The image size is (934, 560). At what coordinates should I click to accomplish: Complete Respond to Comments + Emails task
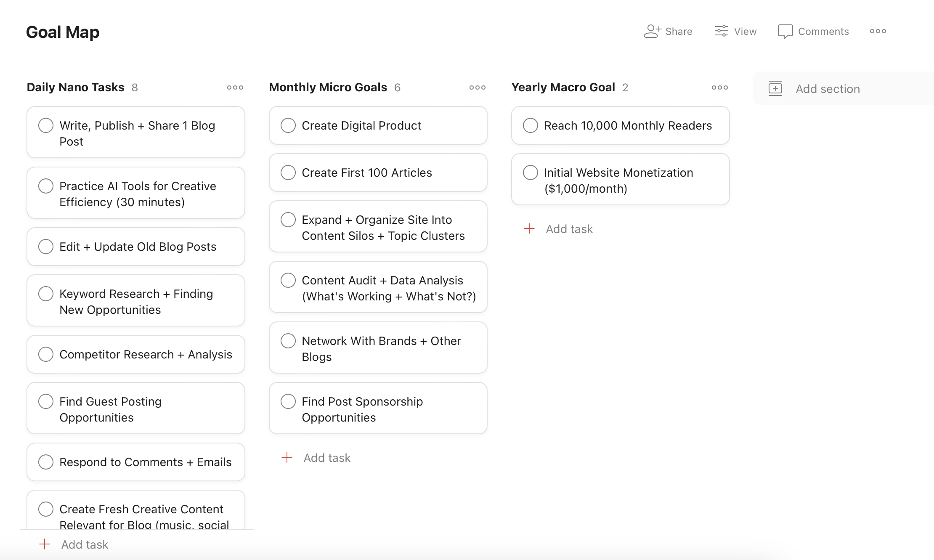pyautogui.click(x=46, y=462)
